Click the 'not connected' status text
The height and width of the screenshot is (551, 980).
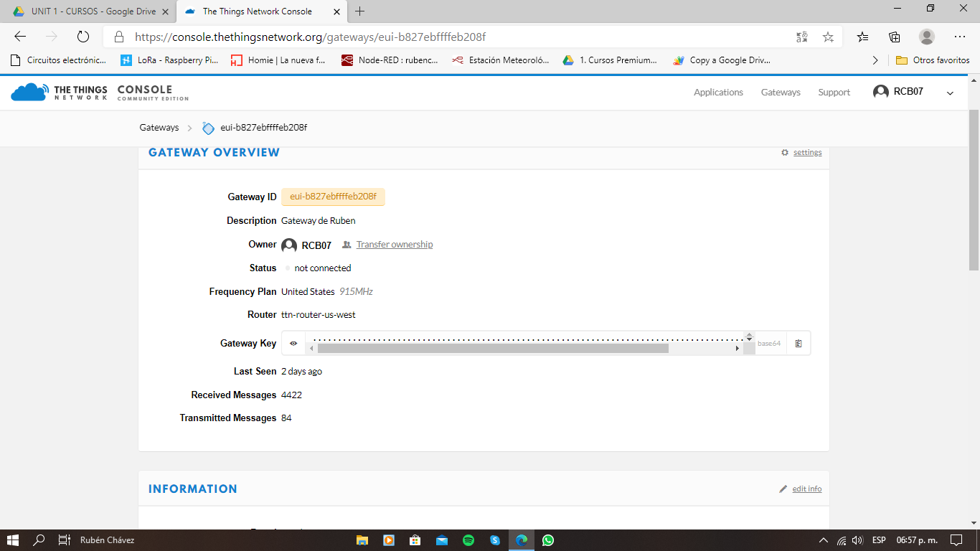323,268
